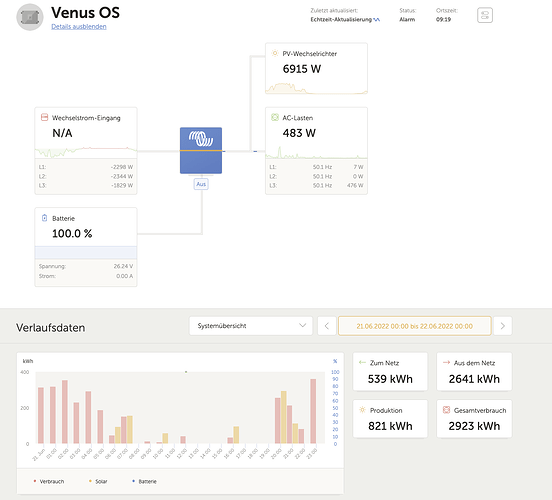The image size is (552, 500).
Task: Click the Zum Netz arrow icon
Action: tap(362, 362)
